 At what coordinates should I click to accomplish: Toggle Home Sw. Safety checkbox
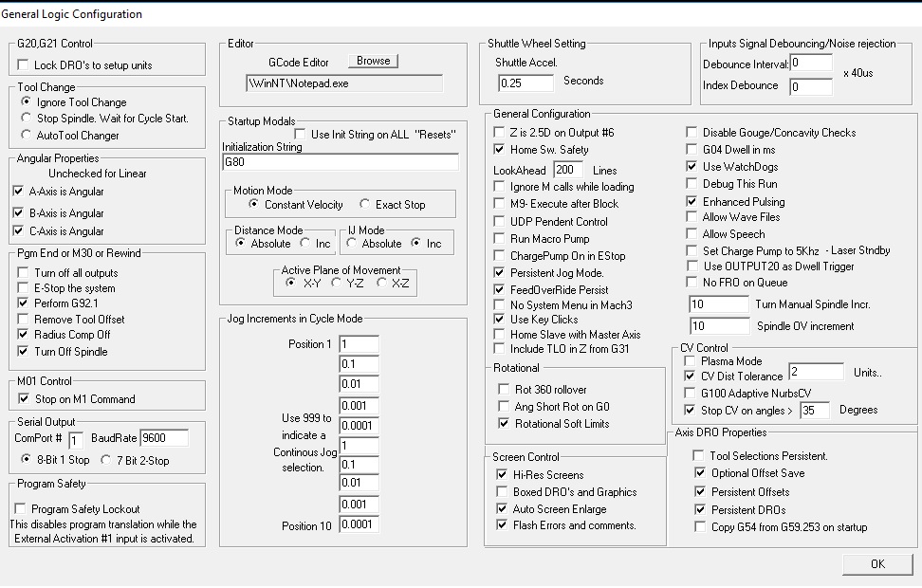tap(499, 149)
